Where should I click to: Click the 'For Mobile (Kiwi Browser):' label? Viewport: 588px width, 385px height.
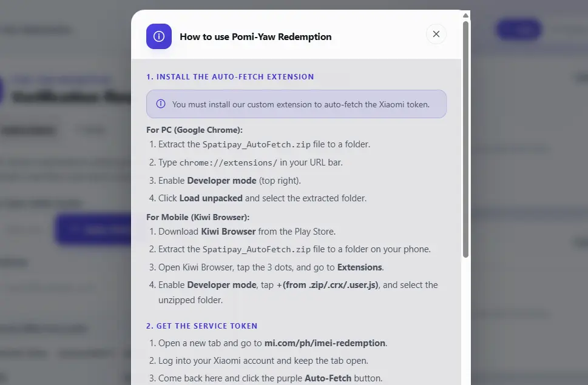point(198,217)
